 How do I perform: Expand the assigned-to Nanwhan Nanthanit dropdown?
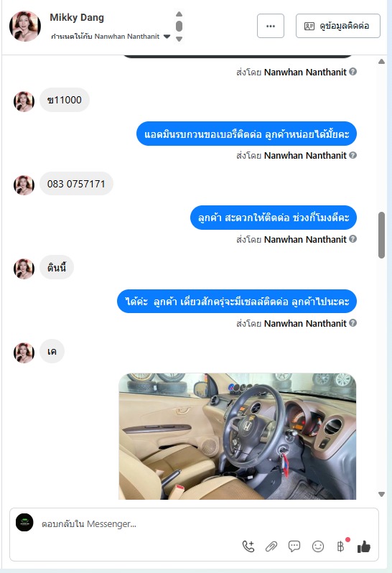(x=167, y=36)
